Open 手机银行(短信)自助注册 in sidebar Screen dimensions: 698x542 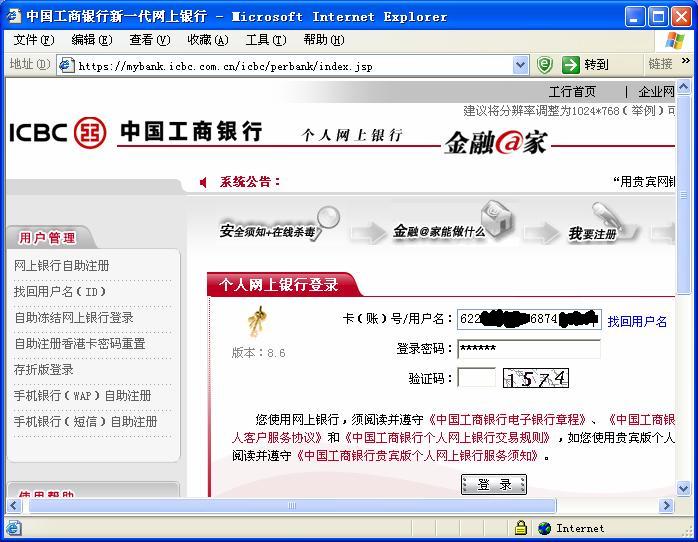pyautogui.click(x=85, y=421)
